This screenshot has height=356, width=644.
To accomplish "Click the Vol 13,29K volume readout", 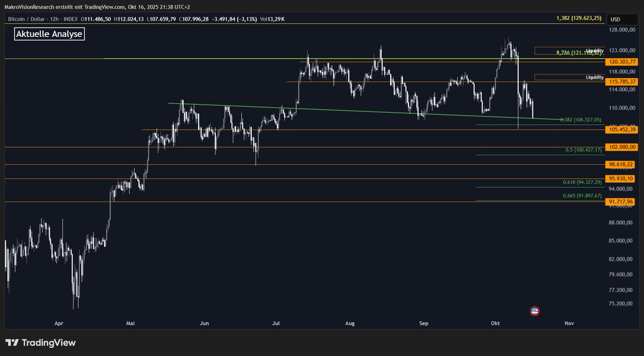I will pyautogui.click(x=273, y=19).
